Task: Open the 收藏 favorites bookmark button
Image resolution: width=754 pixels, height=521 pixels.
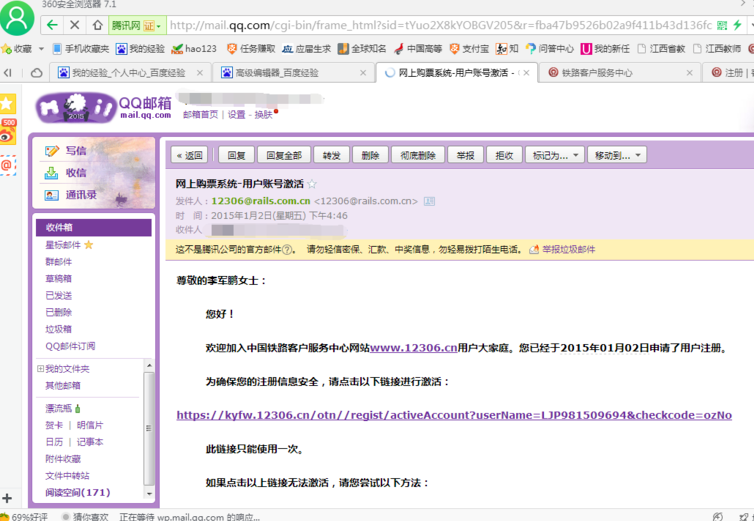Action: [x=16, y=49]
